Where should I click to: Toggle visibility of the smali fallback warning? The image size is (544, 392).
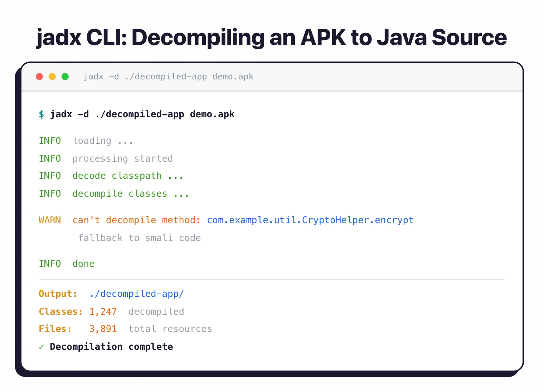click(x=140, y=238)
